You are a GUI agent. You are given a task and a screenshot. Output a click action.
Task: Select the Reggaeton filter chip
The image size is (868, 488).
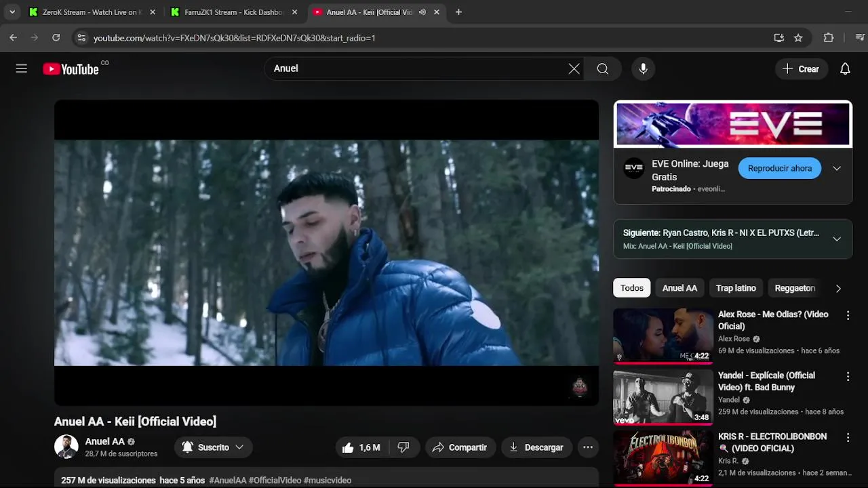point(795,288)
